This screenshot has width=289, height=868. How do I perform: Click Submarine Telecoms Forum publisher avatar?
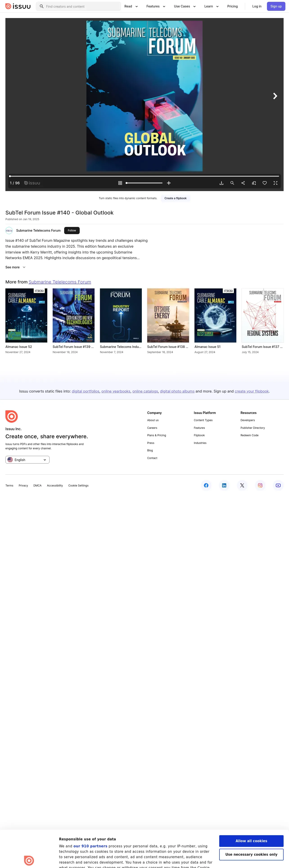pyautogui.click(x=9, y=231)
